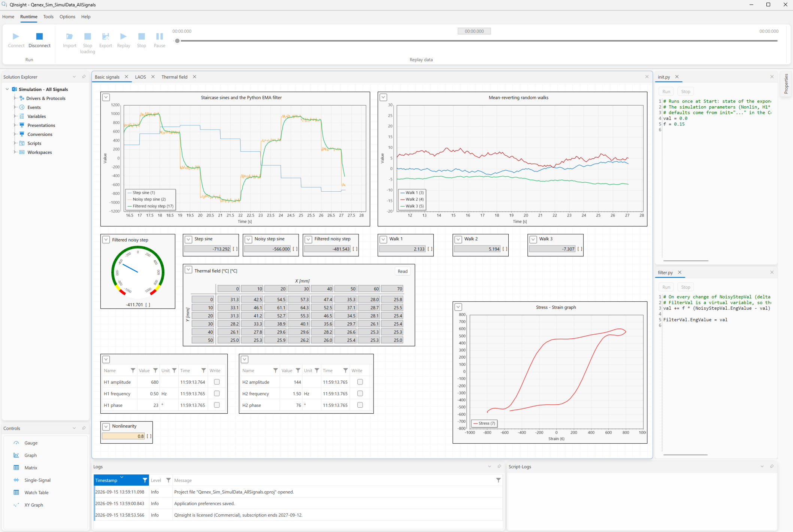Click the init.py horizontal scrollbar
The width and height of the screenshot is (793, 532).
[685, 261]
